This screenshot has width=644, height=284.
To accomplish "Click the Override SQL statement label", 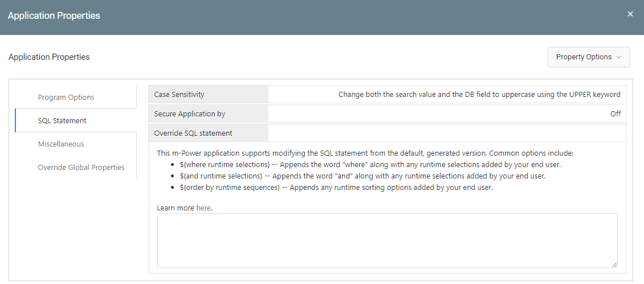I will tap(193, 133).
